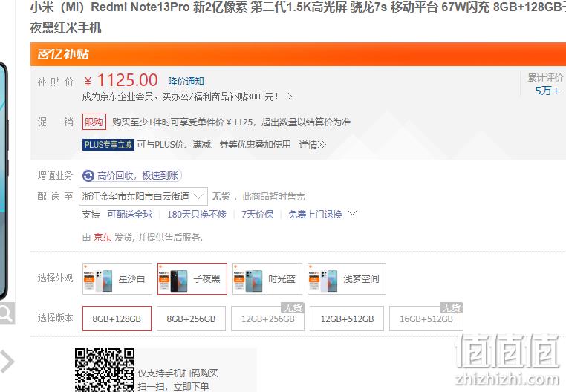
Task: Click the 累计评价 label
Action: (x=545, y=77)
